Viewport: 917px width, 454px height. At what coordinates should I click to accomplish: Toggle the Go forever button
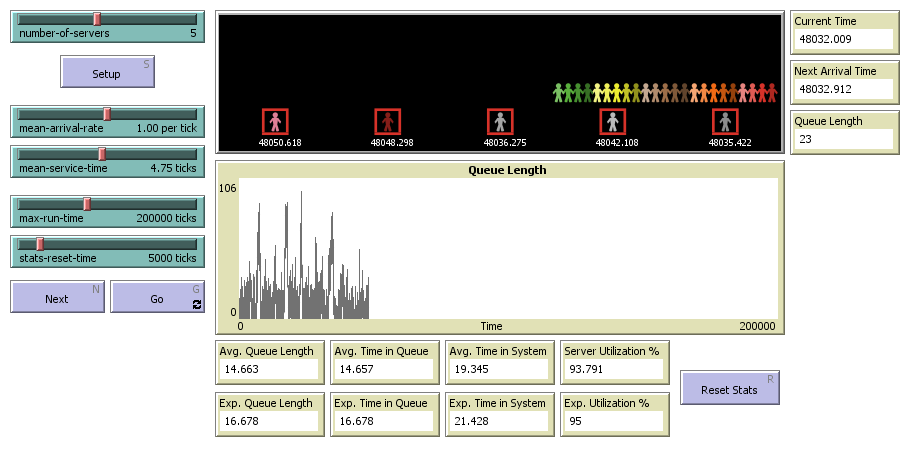pyautogui.click(x=157, y=298)
